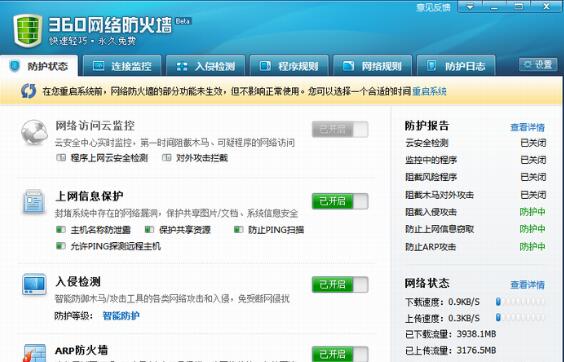Click the 上传速度 speed meter bar
The image size is (564, 362).
pos(520,317)
